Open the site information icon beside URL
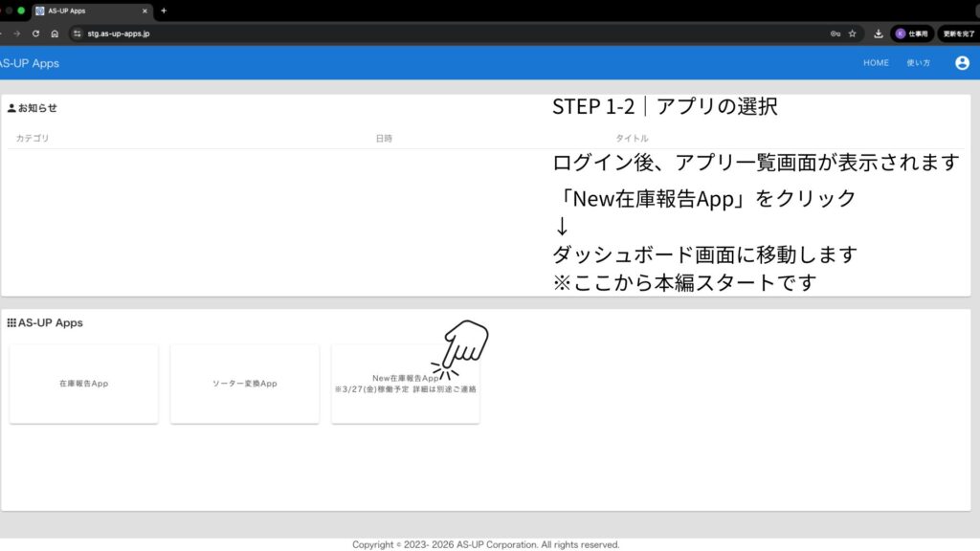This screenshot has height=551, width=980. point(78,33)
